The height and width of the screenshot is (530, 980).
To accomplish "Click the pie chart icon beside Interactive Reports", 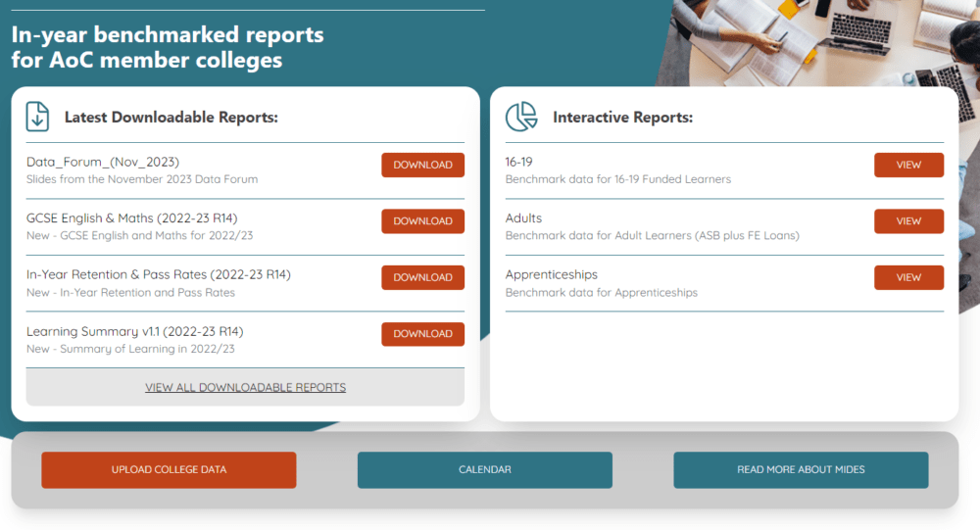I will pos(520,117).
